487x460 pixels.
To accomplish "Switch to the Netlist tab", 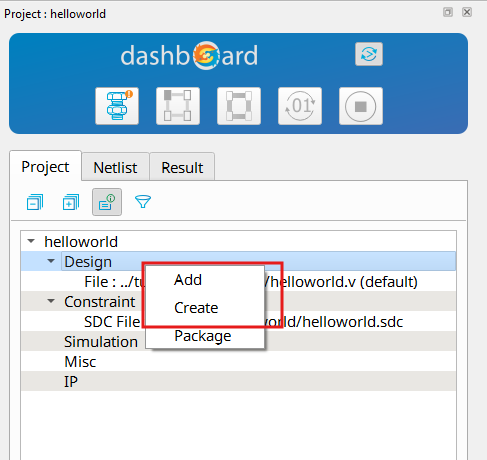I will coord(115,167).
